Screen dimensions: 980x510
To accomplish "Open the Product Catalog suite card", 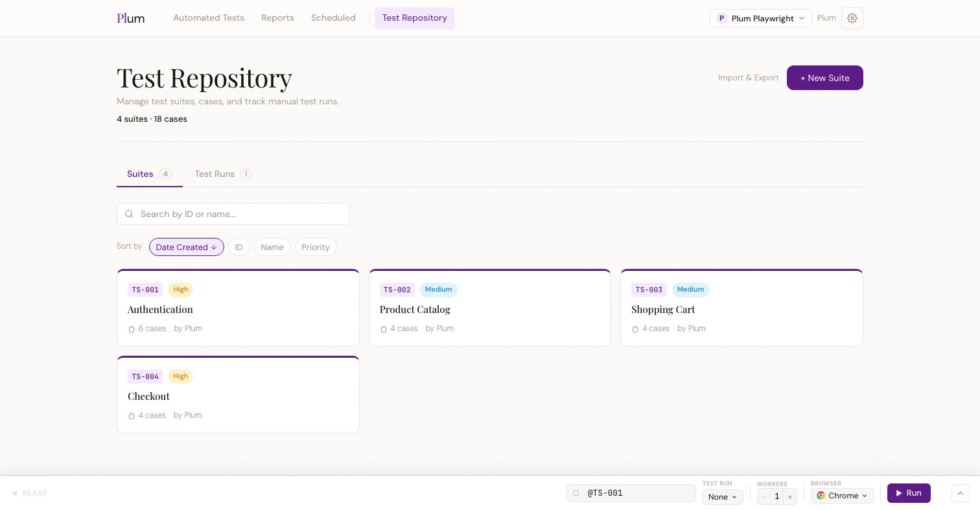I will [490, 308].
